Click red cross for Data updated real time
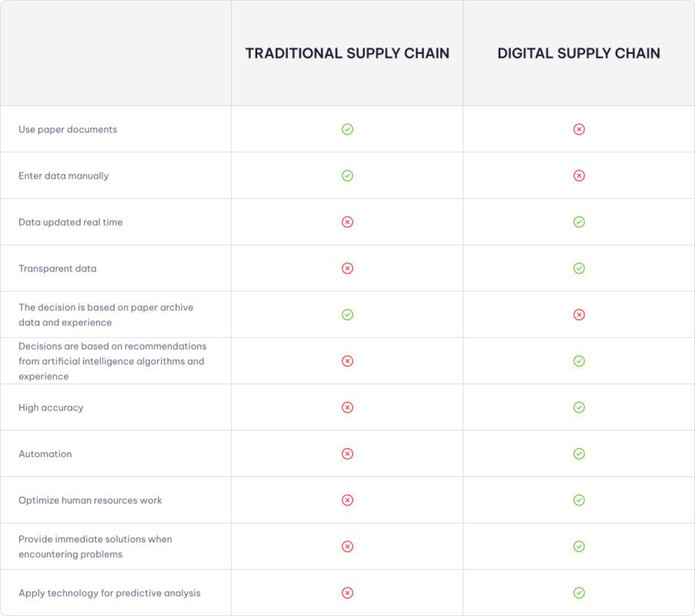 tap(347, 222)
